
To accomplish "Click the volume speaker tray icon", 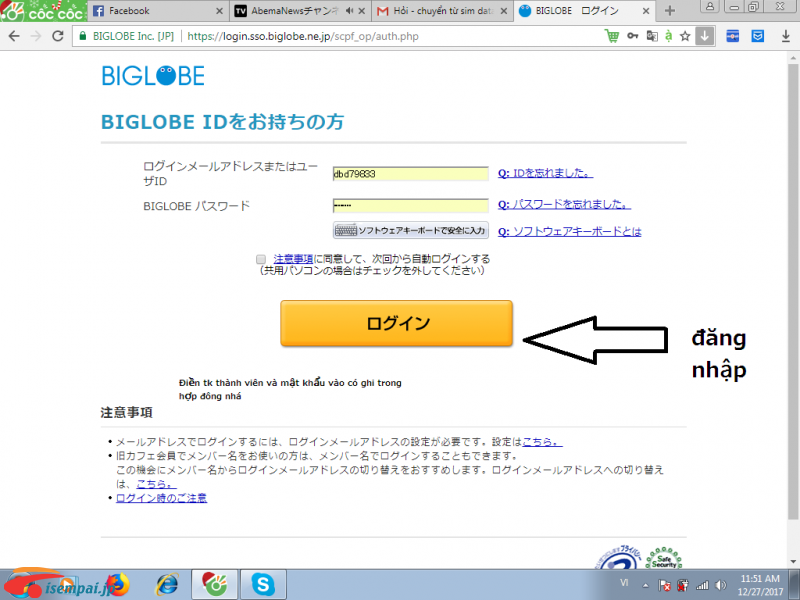I will [721, 586].
